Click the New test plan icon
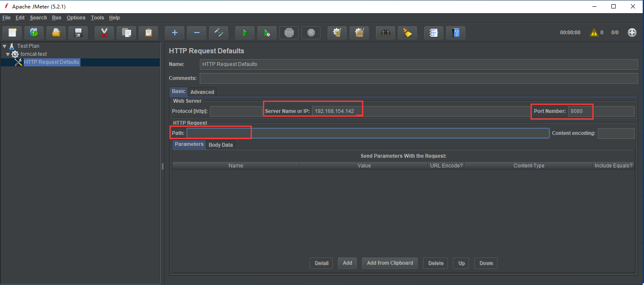 [x=12, y=33]
